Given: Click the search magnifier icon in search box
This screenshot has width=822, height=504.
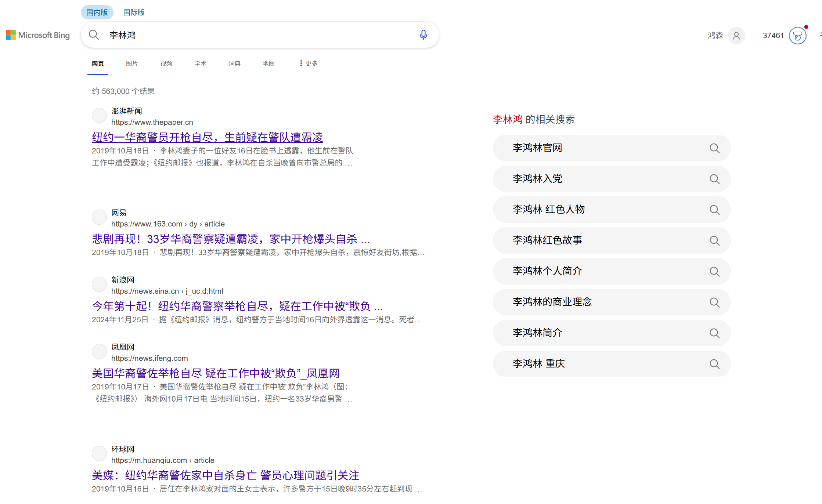Looking at the screenshot, I should pos(94,35).
